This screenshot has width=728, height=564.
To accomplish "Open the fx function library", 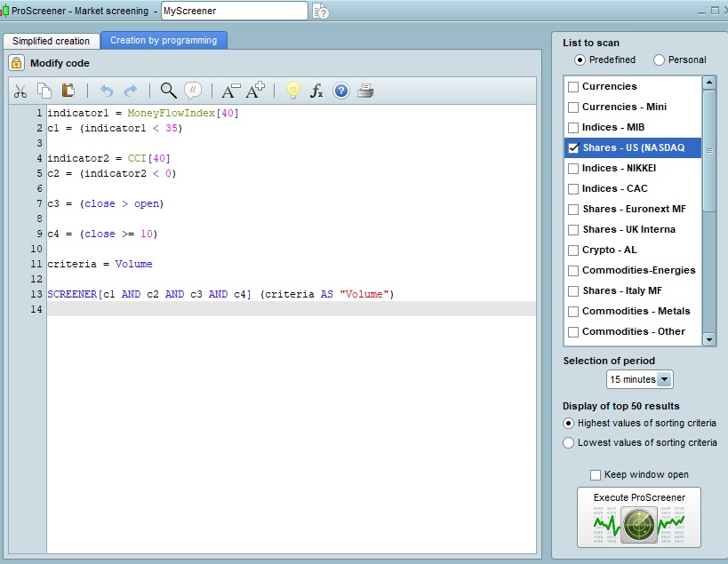I will (316, 91).
